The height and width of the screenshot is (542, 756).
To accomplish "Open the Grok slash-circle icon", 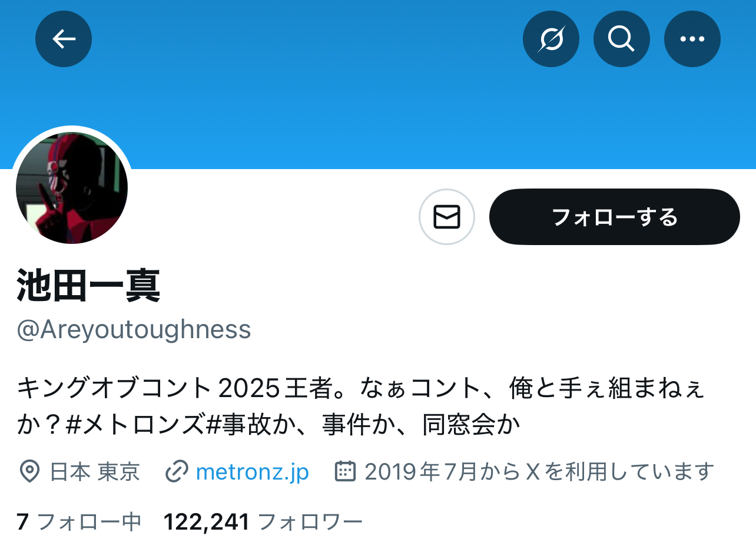I will coord(551,39).
